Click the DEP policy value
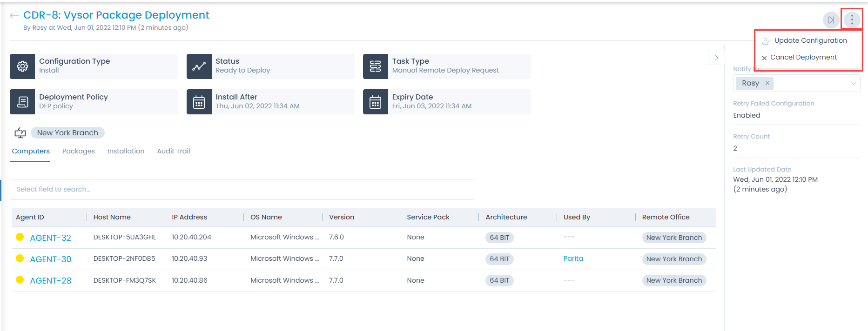The image size is (868, 331). point(56,106)
